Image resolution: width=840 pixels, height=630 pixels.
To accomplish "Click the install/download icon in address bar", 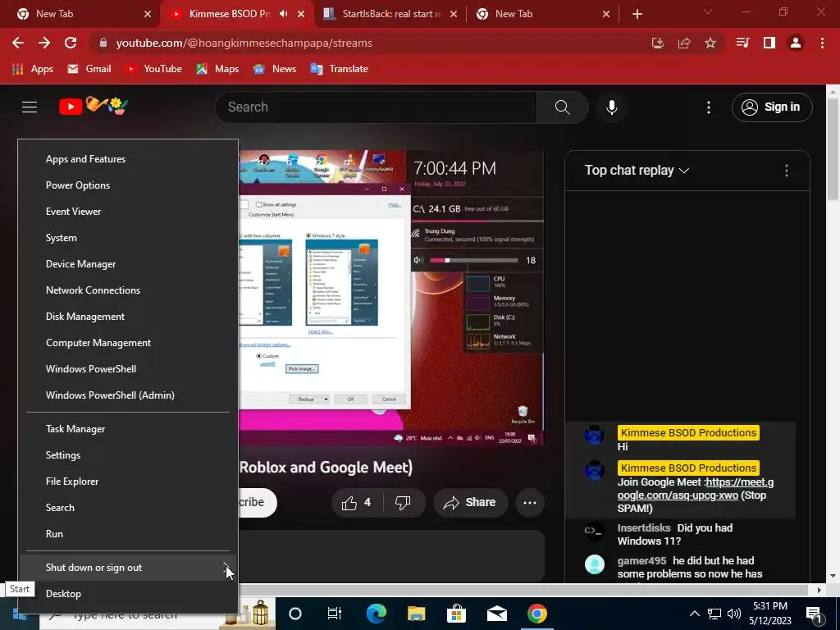I will pos(658,43).
